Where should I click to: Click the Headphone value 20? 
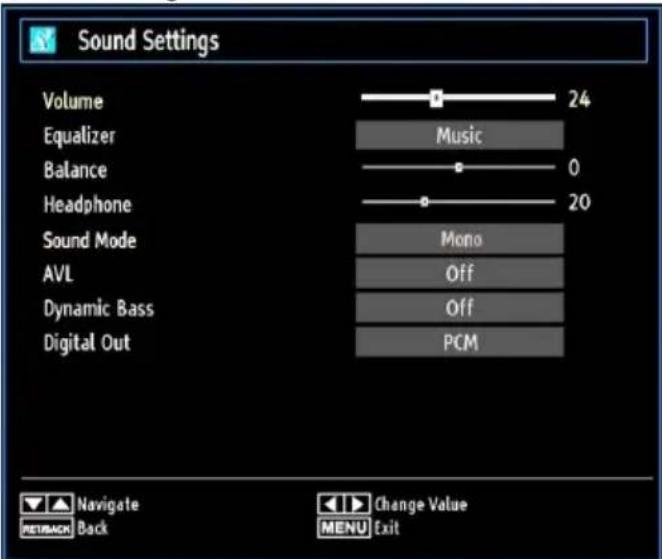coord(579,202)
